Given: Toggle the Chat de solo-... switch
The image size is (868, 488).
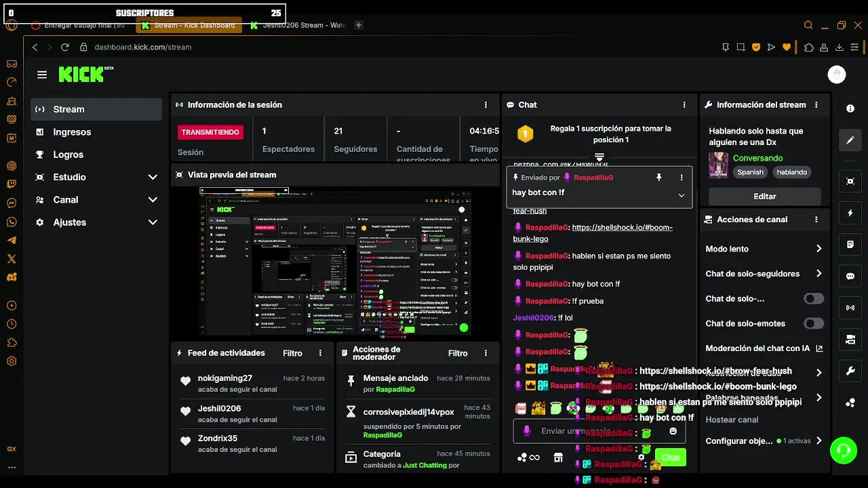Looking at the screenshot, I should pos(814,299).
